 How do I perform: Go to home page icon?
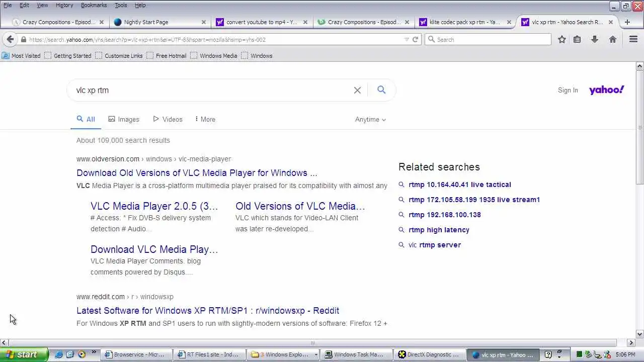[613, 39]
